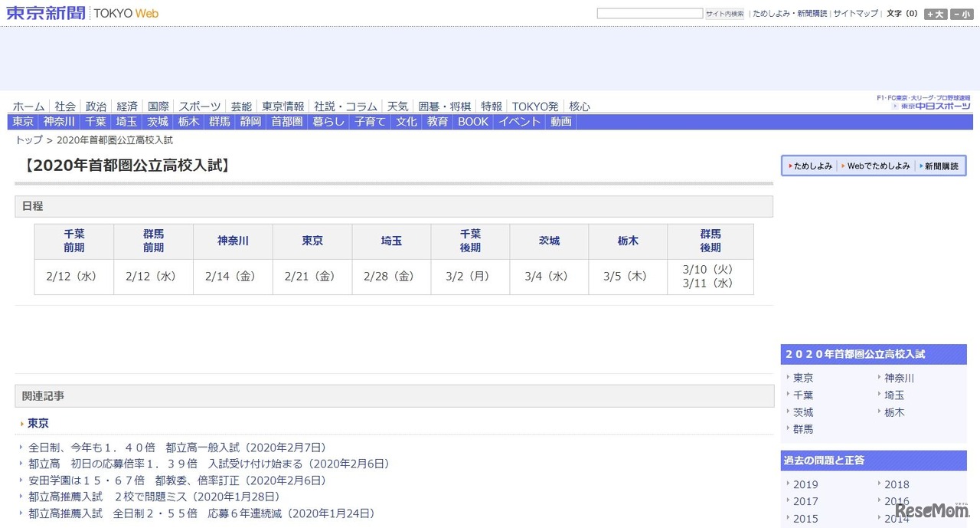This screenshot has height=528, width=980.
Task: Click the 新聞購読 button in sidebar box
Action: (x=941, y=166)
